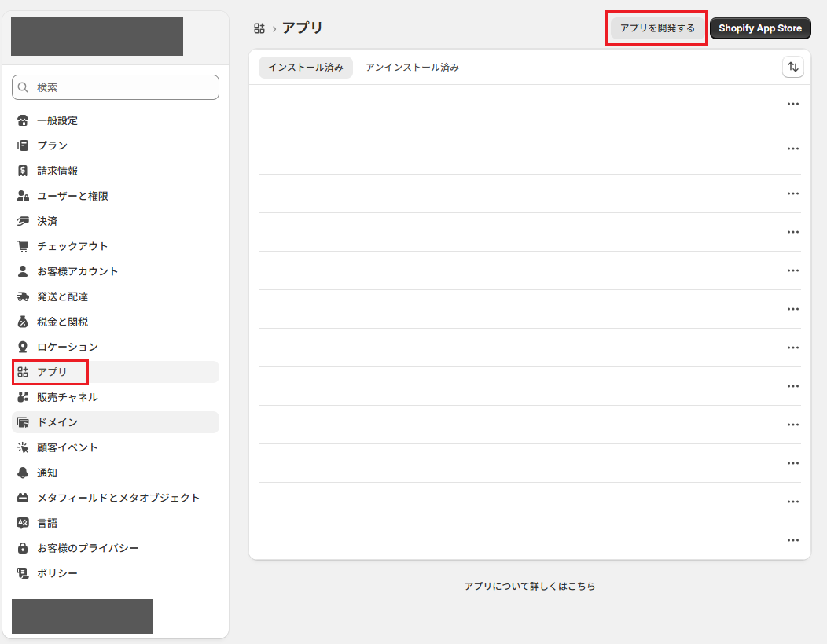
Task: Click the 一般設定 store icon
Action: tap(23, 120)
